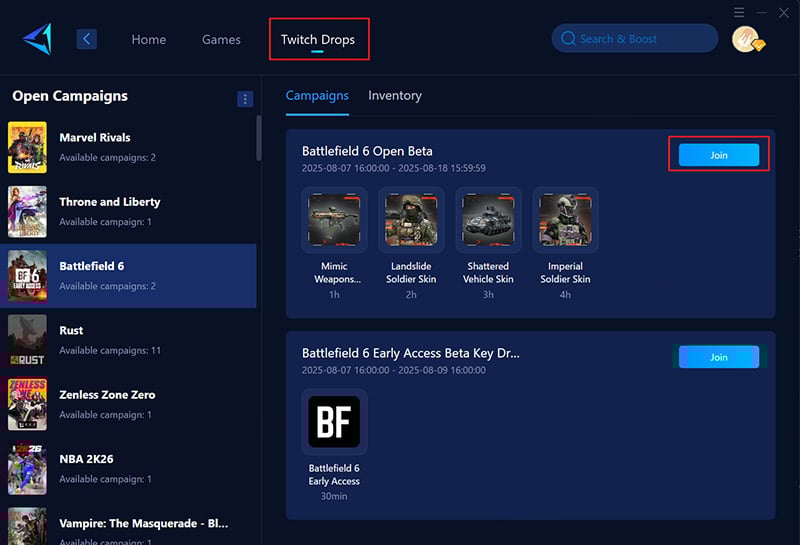Select Zenless Zone Zero campaign
The width and height of the screenshot is (800, 545).
(128, 405)
